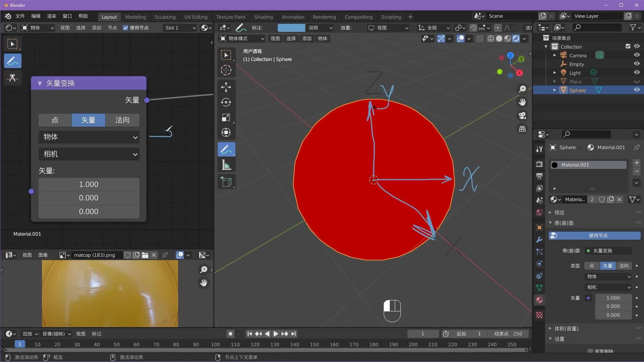This screenshot has height=362, width=644.
Task: Hide the Sphere object in outliner
Action: pyautogui.click(x=637, y=90)
